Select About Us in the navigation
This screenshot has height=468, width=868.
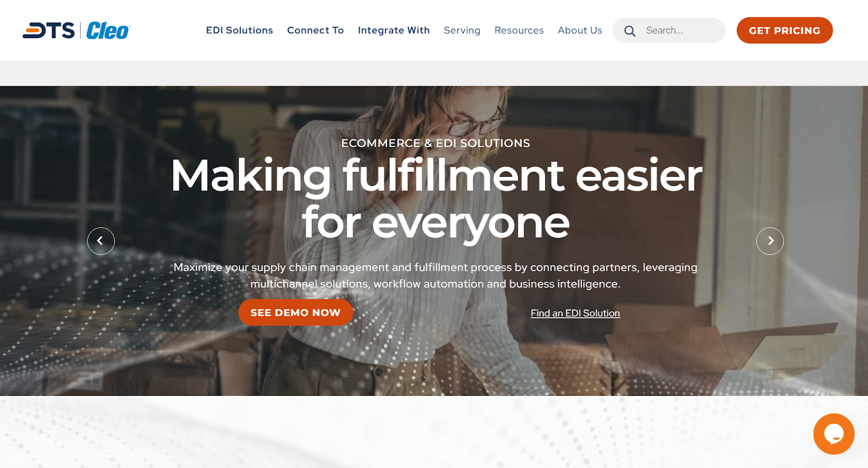pyautogui.click(x=580, y=30)
